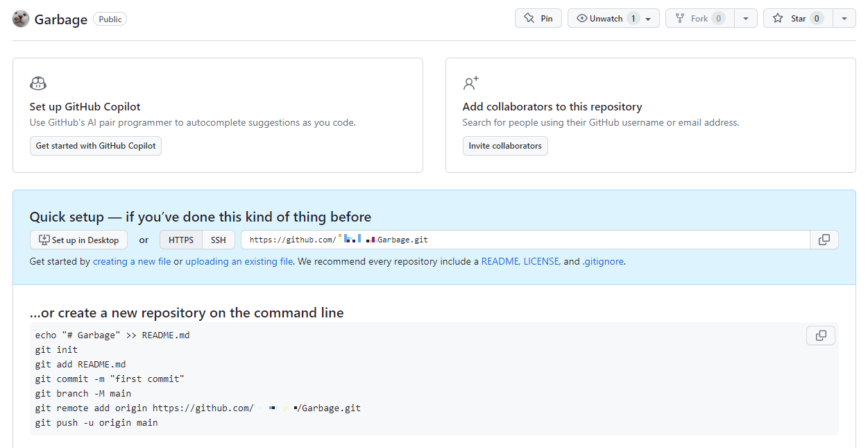Open the Star lists dropdown arrow
The width and height of the screenshot is (868, 448).
click(x=844, y=19)
